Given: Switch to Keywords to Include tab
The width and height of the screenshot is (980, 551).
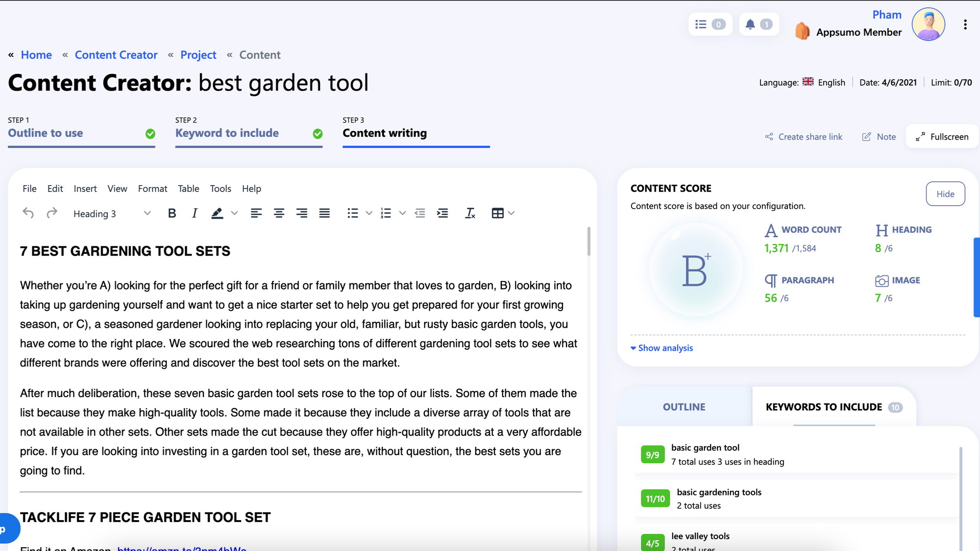Looking at the screenshot, I should pyautogui.click(x=834, y=407).
